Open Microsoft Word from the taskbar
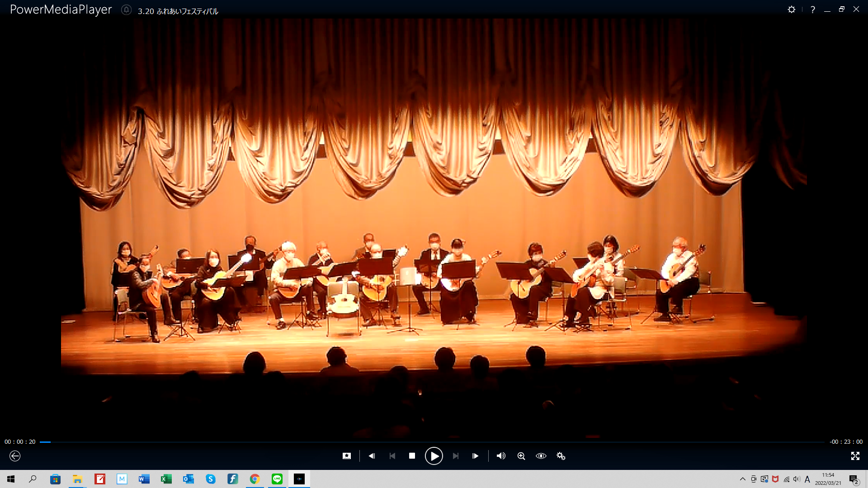The height and width of the screenshot is (488, 868). (x=144, y=479)
